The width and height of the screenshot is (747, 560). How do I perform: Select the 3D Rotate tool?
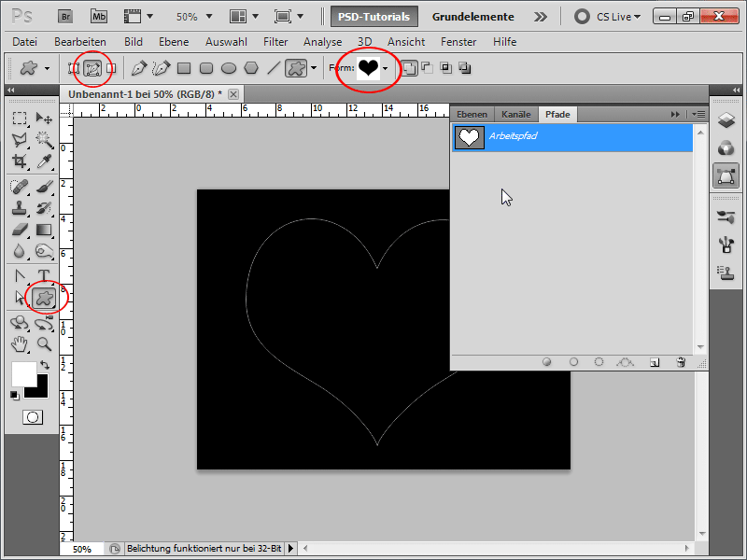click(20, 323)
